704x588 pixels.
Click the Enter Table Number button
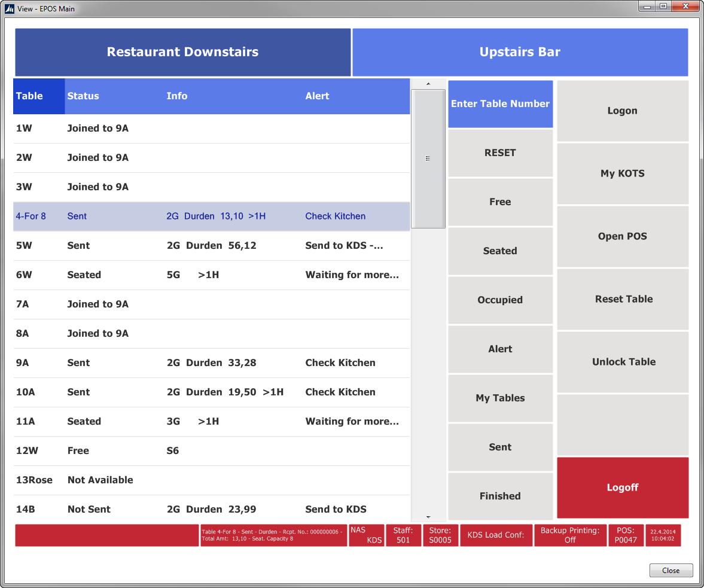500,104
